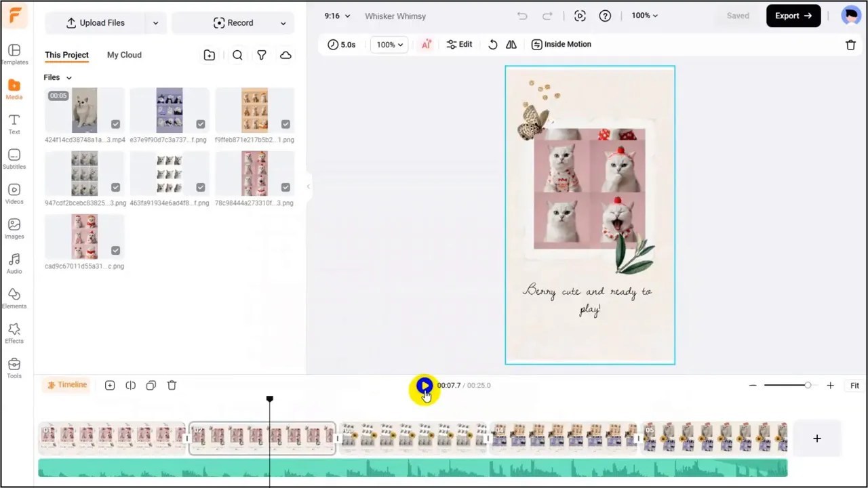This screenshot has width=868, height=488.
Task: Duplicate the selected clip via duplicate icon
Action: pos(151,385)
